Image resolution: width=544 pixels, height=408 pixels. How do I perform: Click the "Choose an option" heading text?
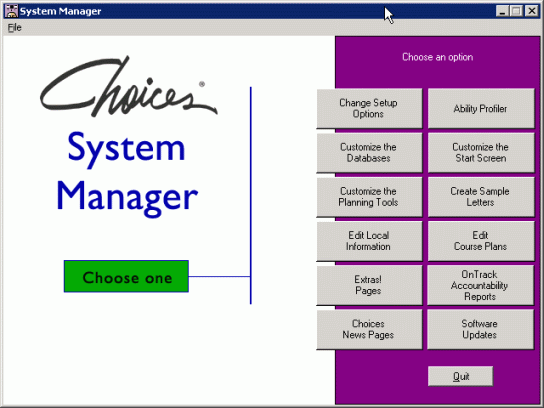click(437, 57)
